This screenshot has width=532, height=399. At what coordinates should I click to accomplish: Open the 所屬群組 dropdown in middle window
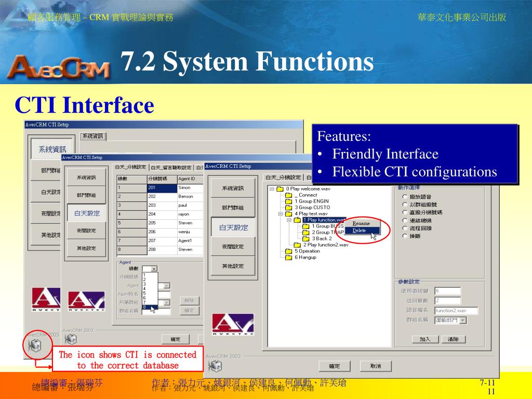(167, 303)
